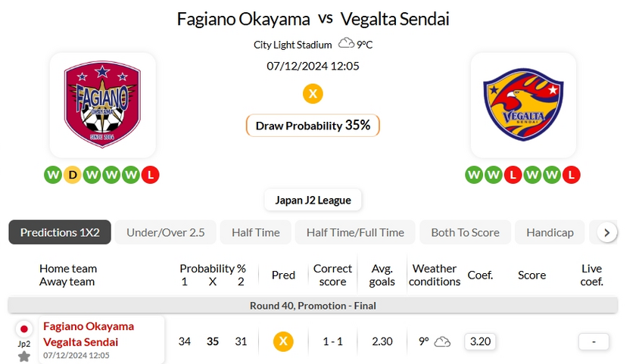The image size is (636, 364).
Task: Switch to the Under/Over 2.5 tab
Action: [x=165, y=232]
